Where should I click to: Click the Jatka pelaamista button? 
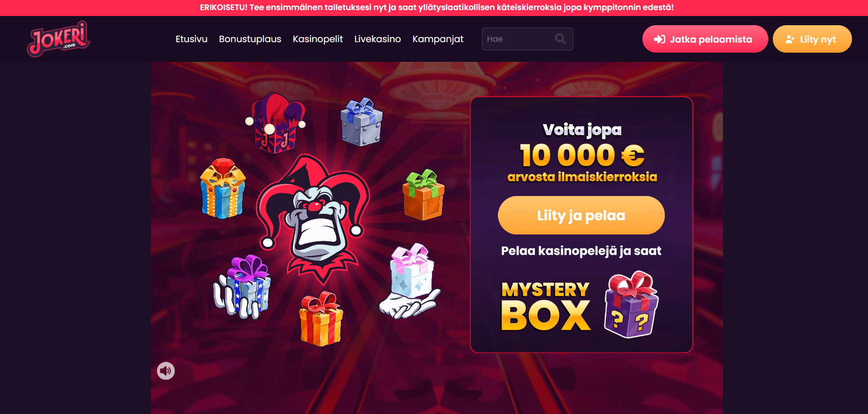[705, 39]
